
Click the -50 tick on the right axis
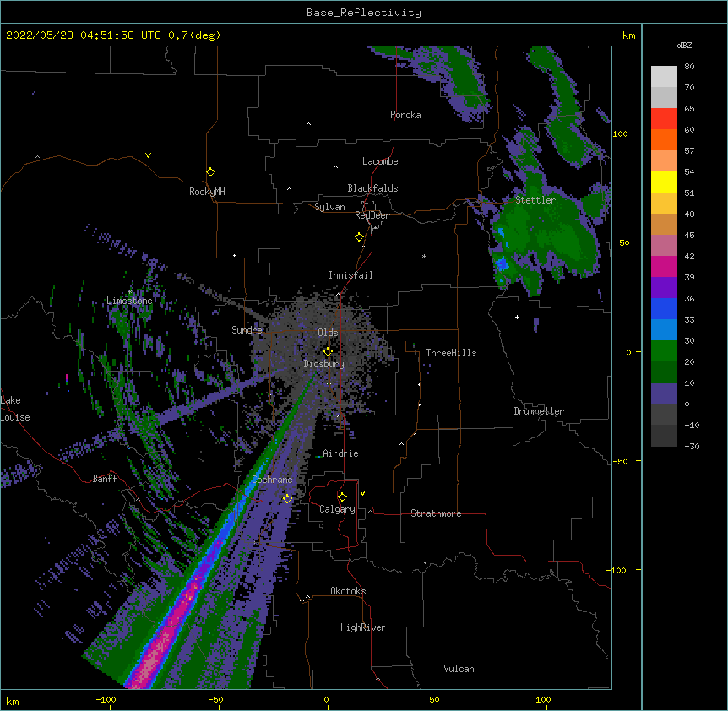point(620,461)
